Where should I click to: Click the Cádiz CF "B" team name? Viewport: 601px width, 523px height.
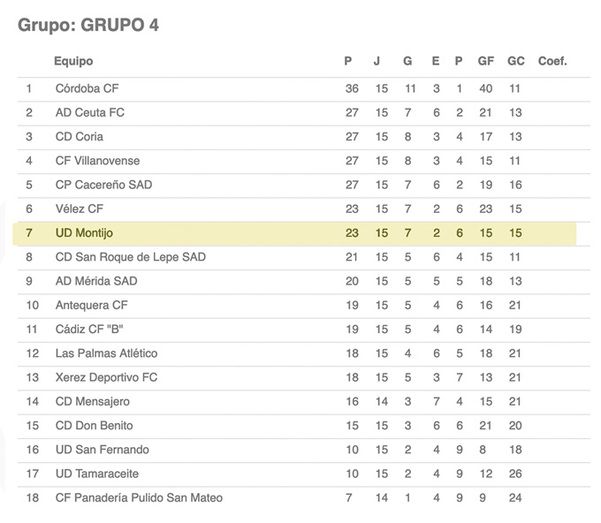89,329
